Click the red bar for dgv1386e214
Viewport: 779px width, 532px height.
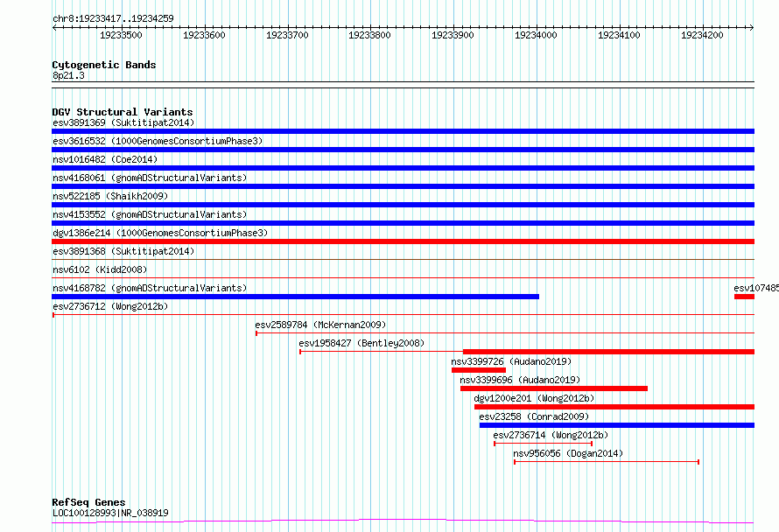pos(403,241)
